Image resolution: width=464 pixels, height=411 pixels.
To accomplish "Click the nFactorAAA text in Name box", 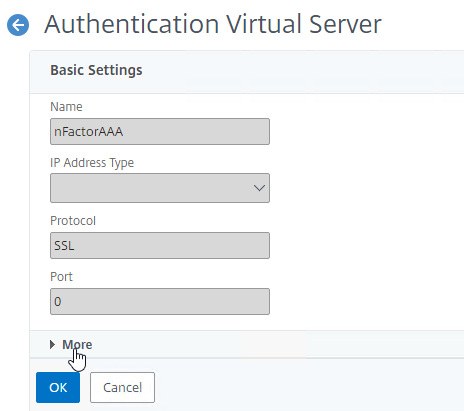I will 89,132.
